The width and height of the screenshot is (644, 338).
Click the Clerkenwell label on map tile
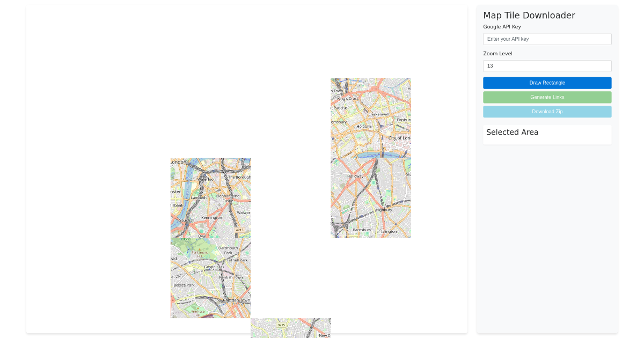tap(378, 114)
